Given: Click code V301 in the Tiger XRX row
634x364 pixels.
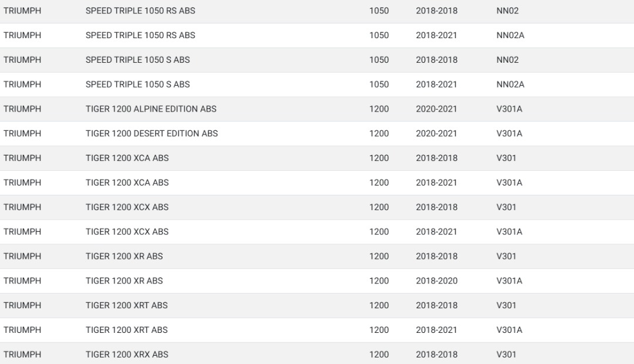Looking at the screenshot, I should click(506, 355).
